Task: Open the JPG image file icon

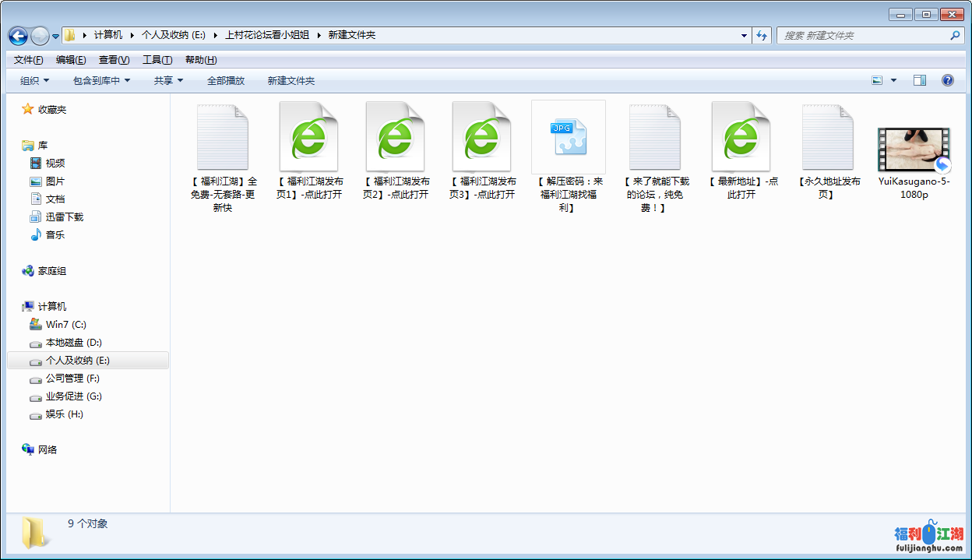Action: (x=568, y=137)
